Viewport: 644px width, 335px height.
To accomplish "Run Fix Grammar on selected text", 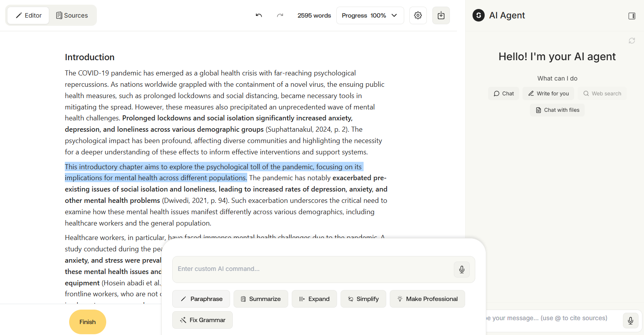I will [x=202, y=320].
